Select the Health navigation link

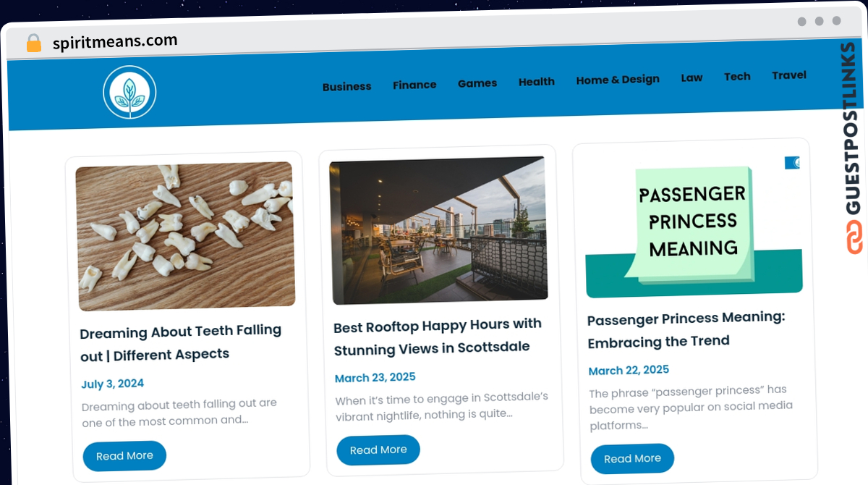(537, 82)
